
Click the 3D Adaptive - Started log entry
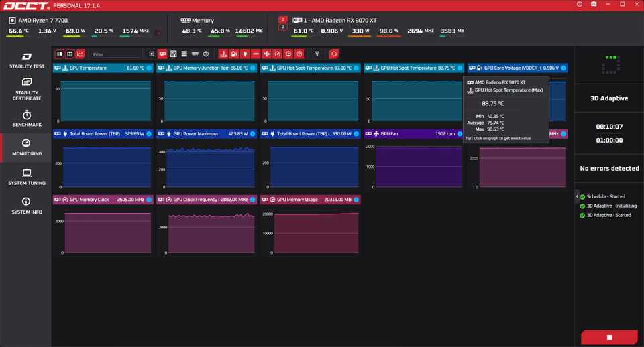click(x=608, y=215)
